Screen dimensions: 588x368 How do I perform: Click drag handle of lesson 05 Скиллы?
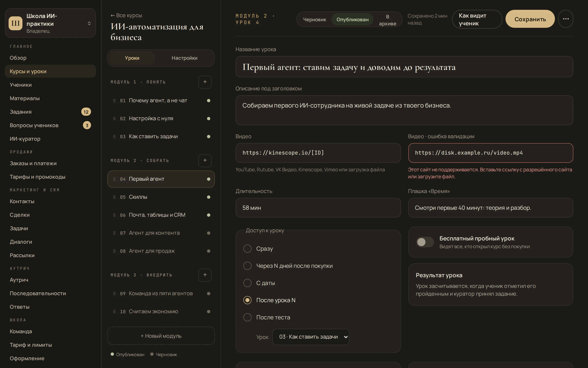[114, 197]
